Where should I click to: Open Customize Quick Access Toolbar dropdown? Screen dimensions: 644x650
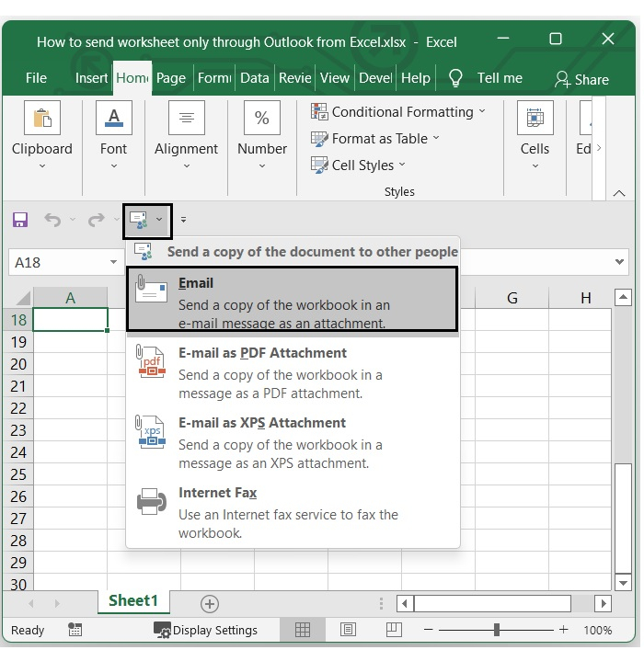[x=183, y=220]
